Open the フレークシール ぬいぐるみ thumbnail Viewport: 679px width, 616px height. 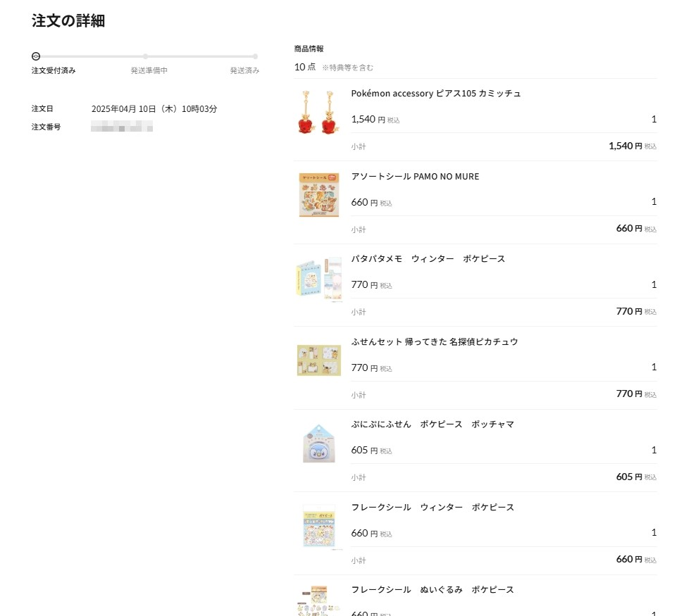pyautogui.click(x=318, y=601)
